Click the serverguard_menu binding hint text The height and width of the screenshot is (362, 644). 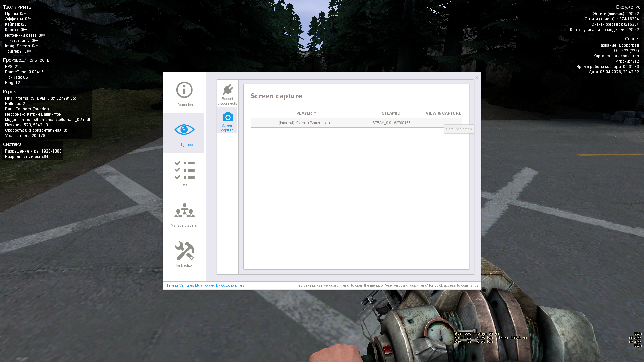click(x=388, y=285)
